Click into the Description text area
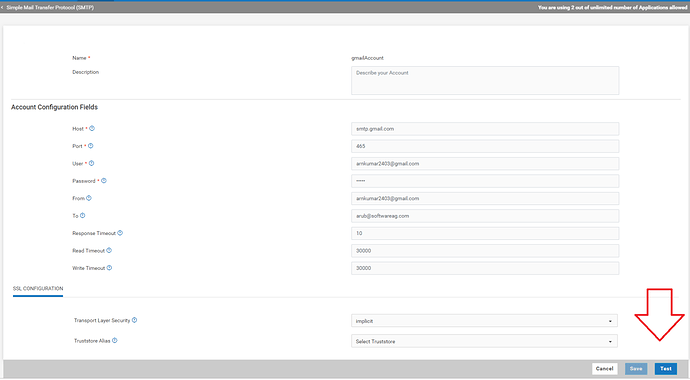The image size is (690, 380). 485,80
